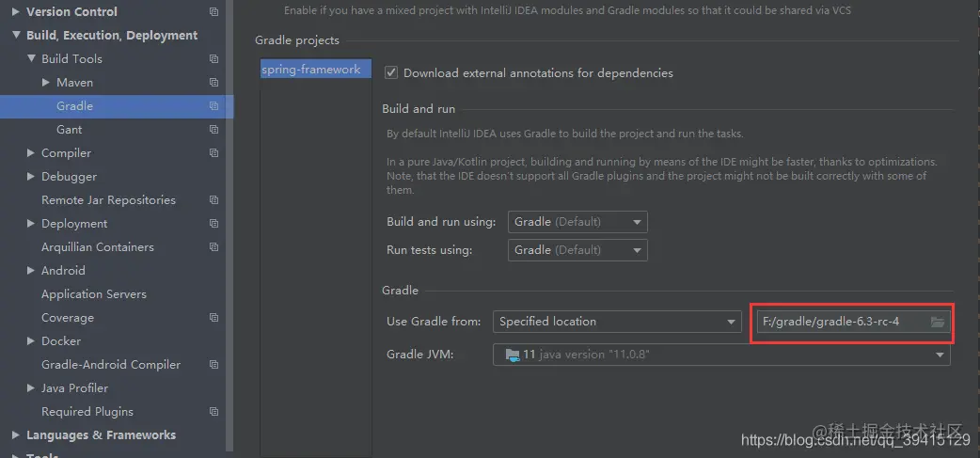Expand the Languages & Frameworks node
The width and height of the screenshot is (980, 458).
tap(16, 434)
